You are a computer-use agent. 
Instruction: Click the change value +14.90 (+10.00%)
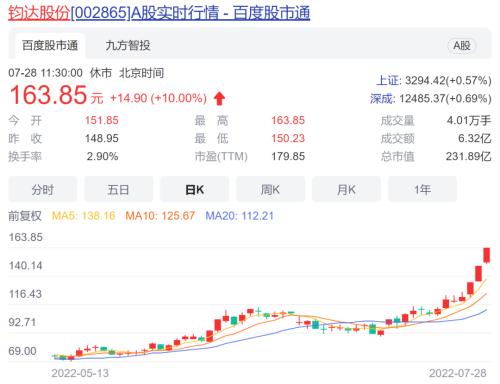point(158,98)
